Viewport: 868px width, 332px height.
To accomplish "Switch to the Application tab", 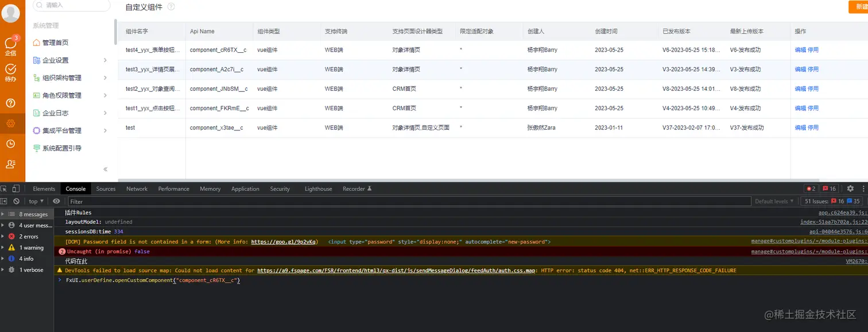I will [x=245, y=188].
